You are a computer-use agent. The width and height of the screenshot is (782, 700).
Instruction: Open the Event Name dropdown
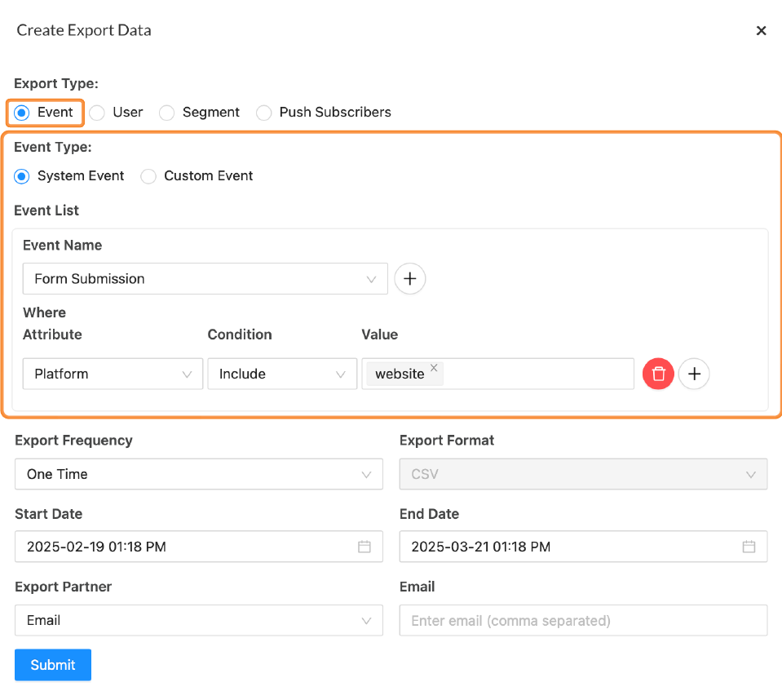[x=205, y=279]
